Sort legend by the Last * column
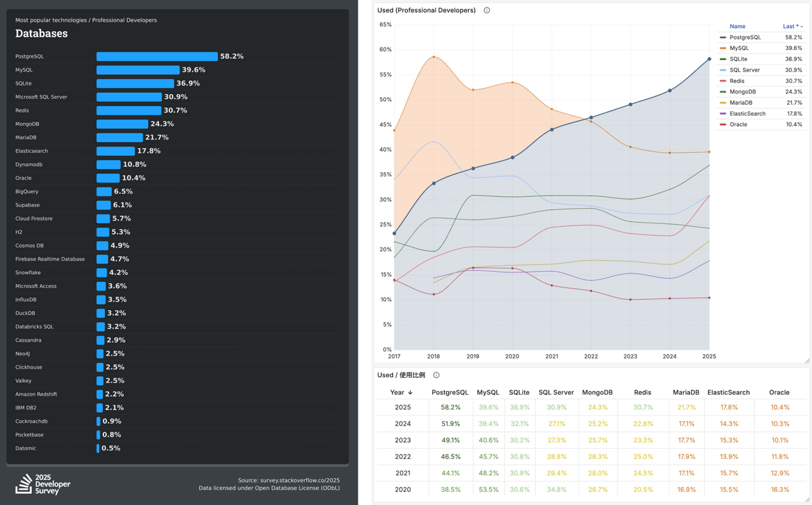This screenshot has height=505, width=812. click(x=791, y=26)
